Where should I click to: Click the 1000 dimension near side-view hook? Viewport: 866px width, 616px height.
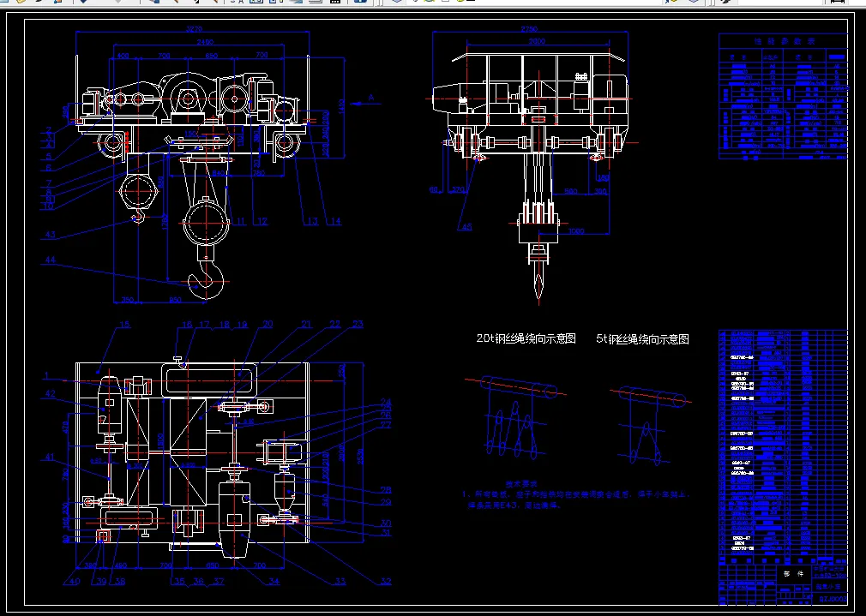point(575,230)
